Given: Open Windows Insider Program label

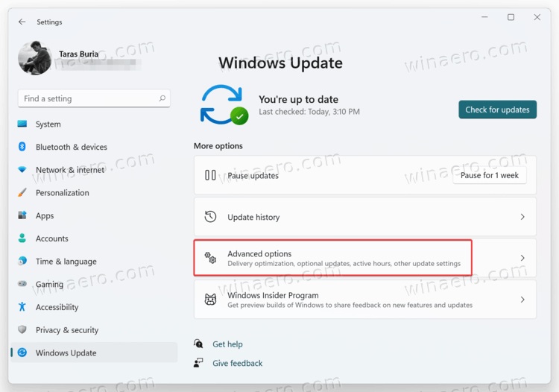Looking at the screenshot, I should [273, 295].
